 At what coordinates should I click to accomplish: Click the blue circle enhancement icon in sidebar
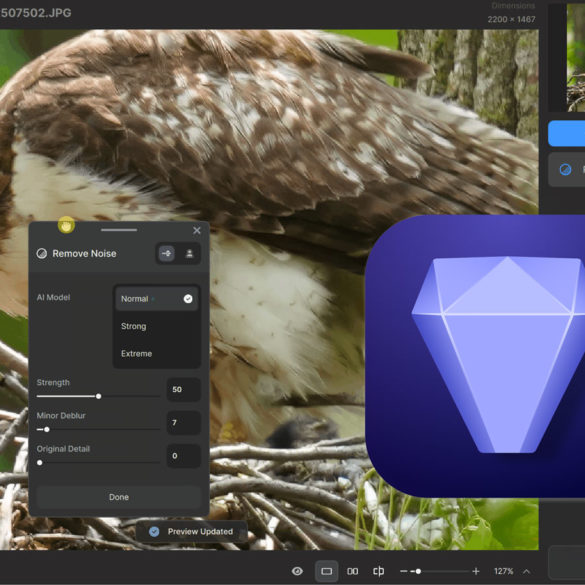(x=565, y=170)
